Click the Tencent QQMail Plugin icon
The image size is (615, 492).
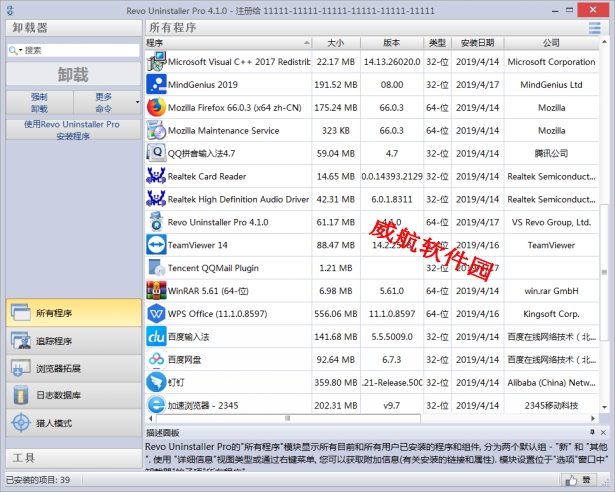[x=156, y=268]
